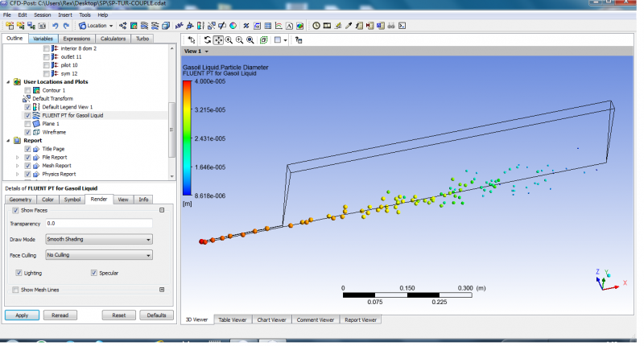Click the Defaults button
This screenshot has width=644, height=346.
click(156, 315)
